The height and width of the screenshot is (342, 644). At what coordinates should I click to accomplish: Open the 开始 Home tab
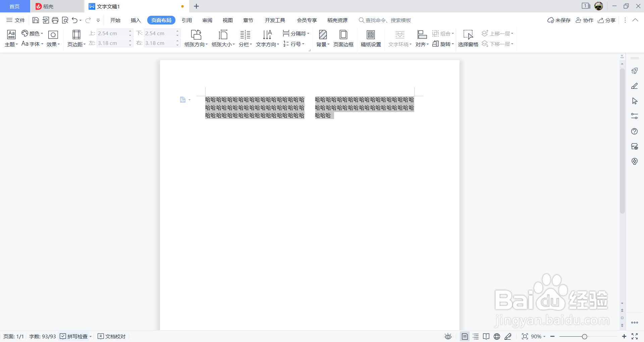click(x=115, y=20)
